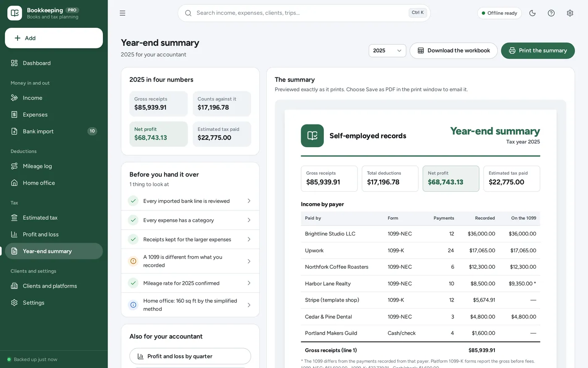Navigate to Estimated tax section
588x368 pixels.
(54, 218)
